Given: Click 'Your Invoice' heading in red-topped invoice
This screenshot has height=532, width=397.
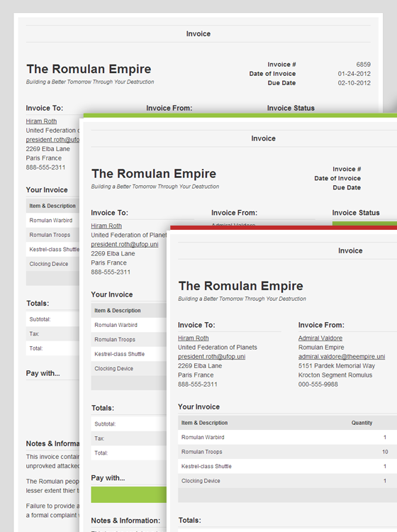Looking at the screenshot, I should pos(198,407).
